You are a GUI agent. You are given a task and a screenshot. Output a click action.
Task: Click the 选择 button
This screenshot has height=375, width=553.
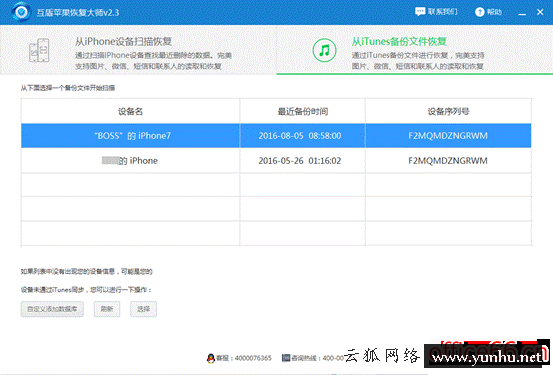click(x=143, y=309)
